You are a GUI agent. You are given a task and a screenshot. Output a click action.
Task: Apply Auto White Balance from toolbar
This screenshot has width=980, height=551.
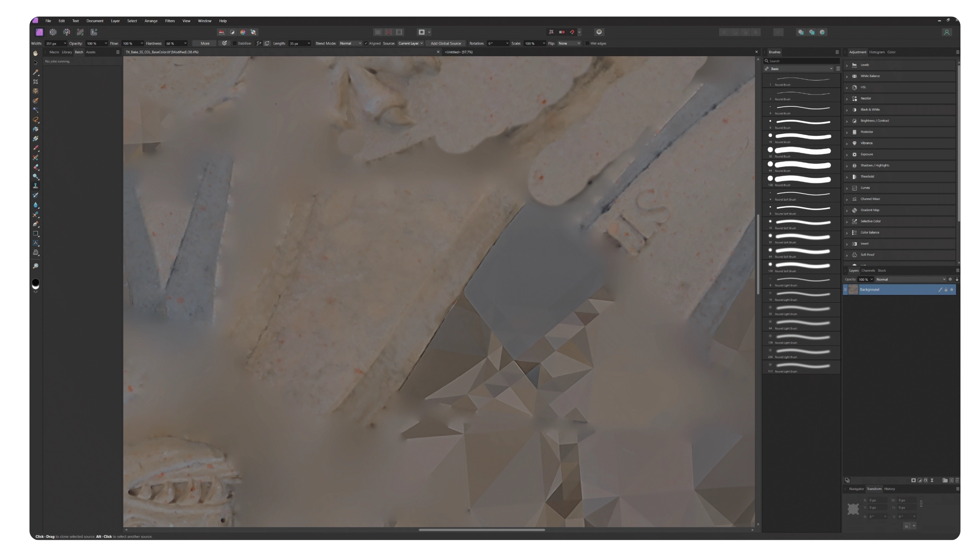(253, 32)
